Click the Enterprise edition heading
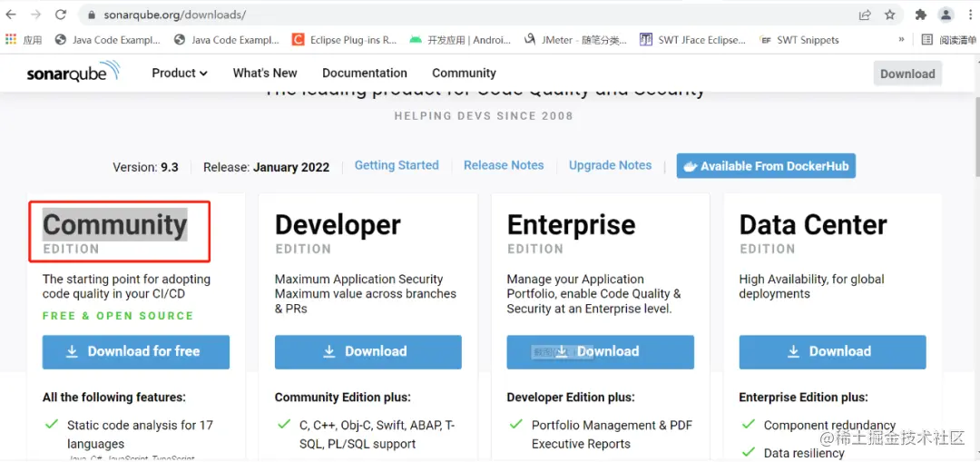Image resolution: width=980 pixels, height=462 pixels. point(572,225)
